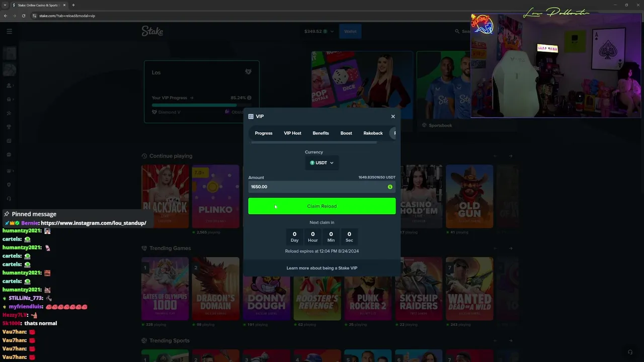
Task: Open the Stake sidebar hamburger menu
Action: pyautogui.click(x=9, y=31)
